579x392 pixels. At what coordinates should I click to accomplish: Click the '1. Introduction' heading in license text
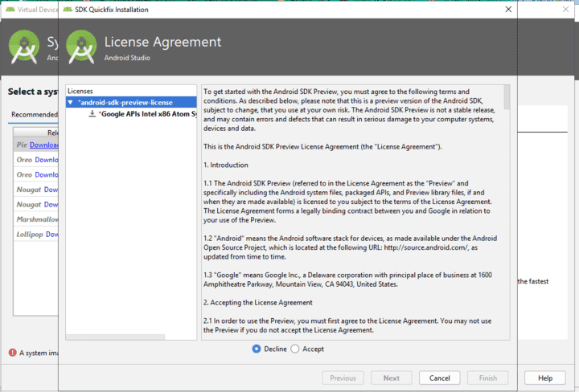click(x=226, y=165)
